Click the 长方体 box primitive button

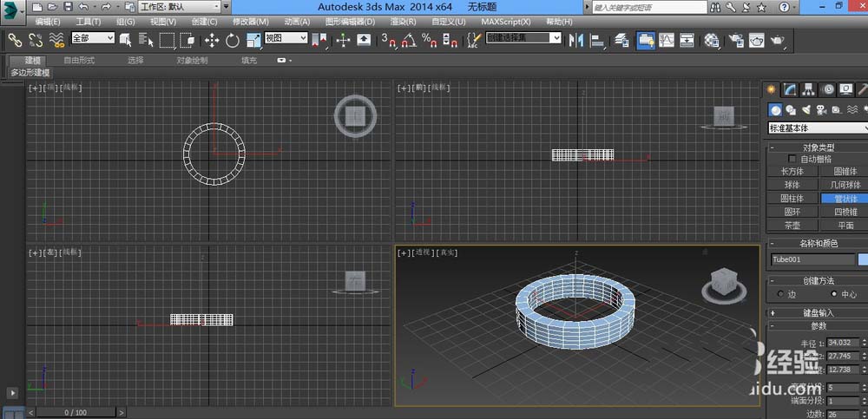point(792,172)
